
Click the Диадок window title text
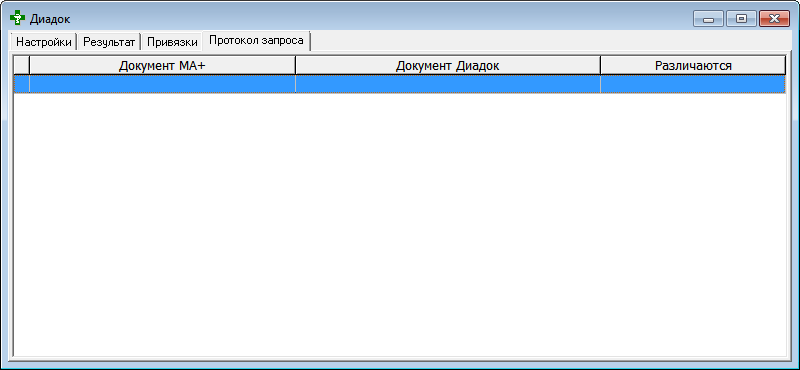click(50, 19)
